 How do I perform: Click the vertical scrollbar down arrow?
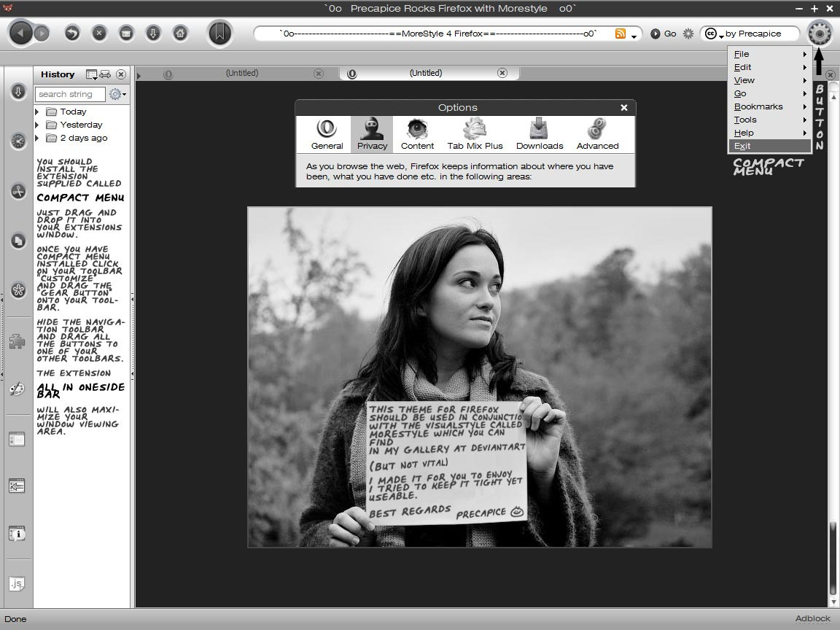[833, 603]
